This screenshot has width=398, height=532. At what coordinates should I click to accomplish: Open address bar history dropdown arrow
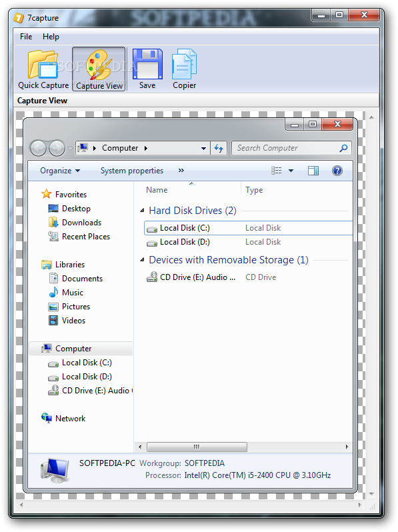click(203, 148)
